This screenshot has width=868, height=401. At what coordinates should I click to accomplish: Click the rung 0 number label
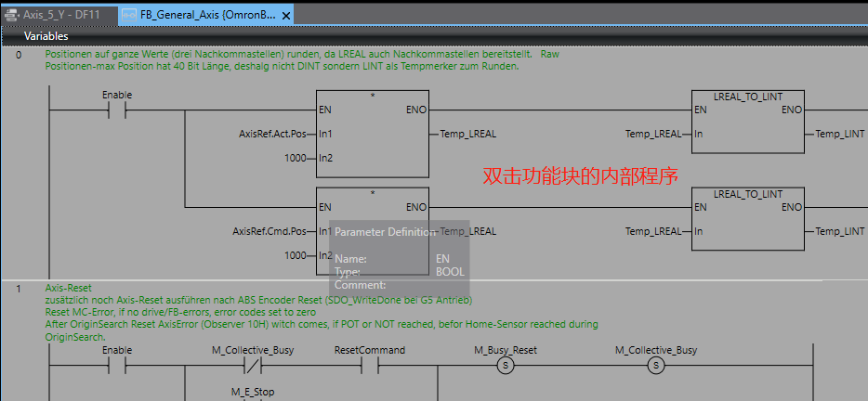coord(19,55)
